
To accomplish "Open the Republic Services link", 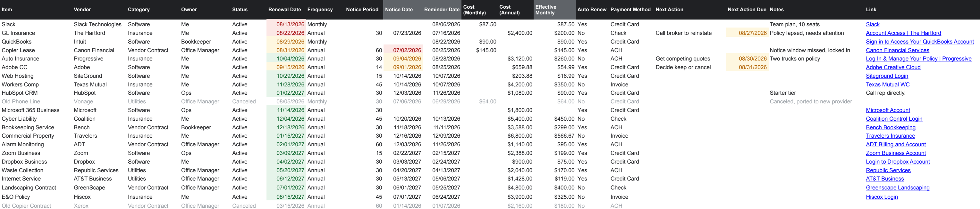I will click(888, 171).
